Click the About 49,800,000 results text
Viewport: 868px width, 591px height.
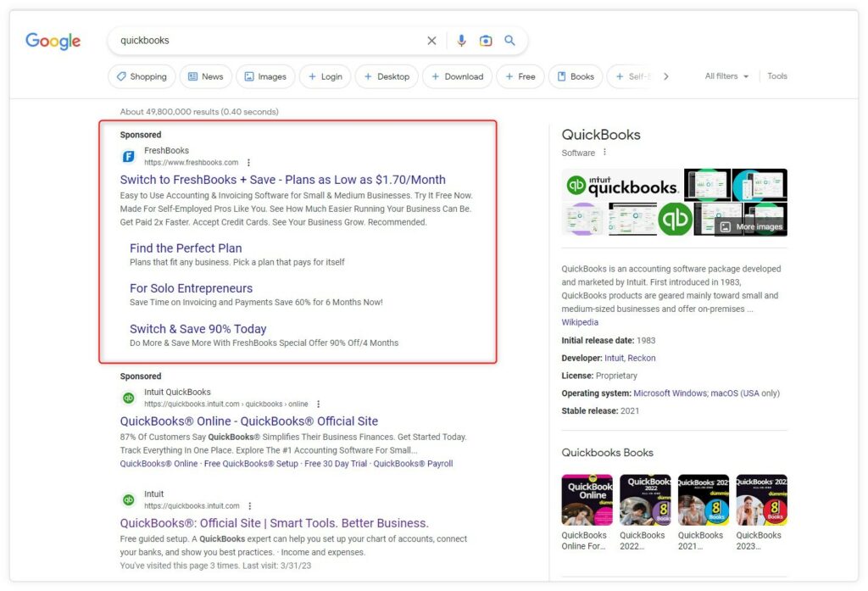199,112
